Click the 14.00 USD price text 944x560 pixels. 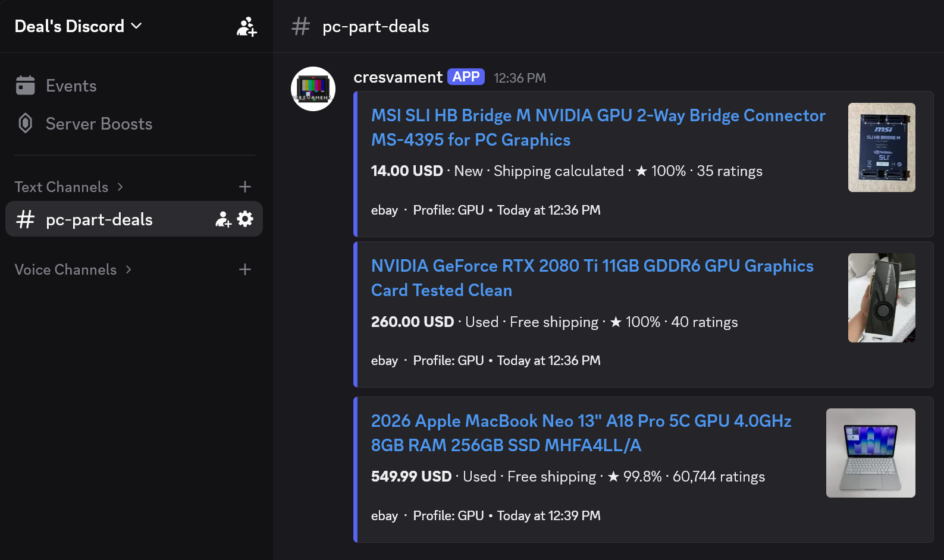point(407,171)
